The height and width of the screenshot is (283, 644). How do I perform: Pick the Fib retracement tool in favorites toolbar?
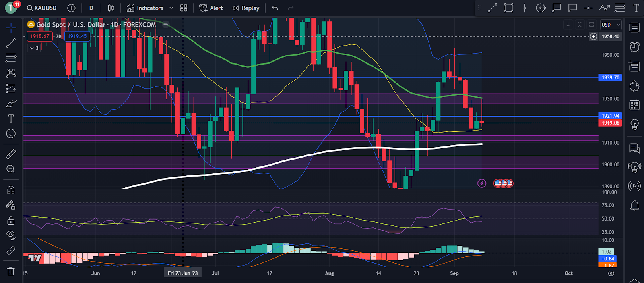[x=620, y=8]
